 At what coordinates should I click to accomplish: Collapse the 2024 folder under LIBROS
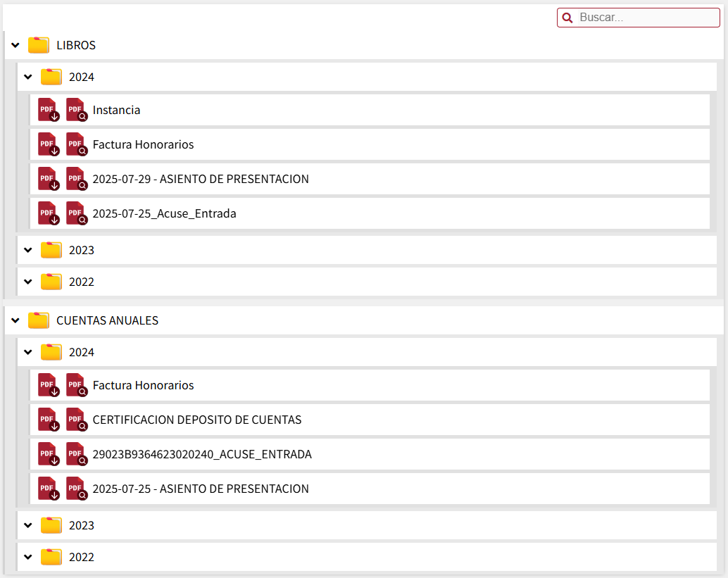click(x=28, y=77)
